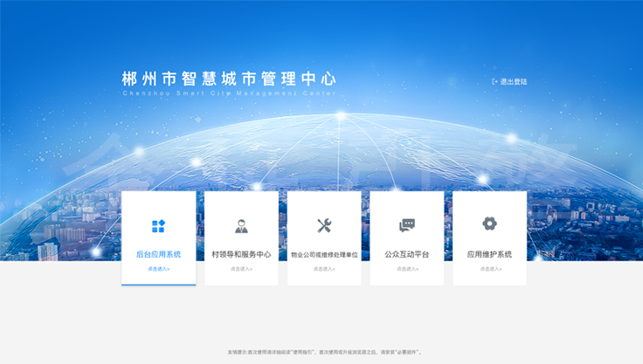Click the 郴州市智慧城市管理中心 heading

click(229, 78)
